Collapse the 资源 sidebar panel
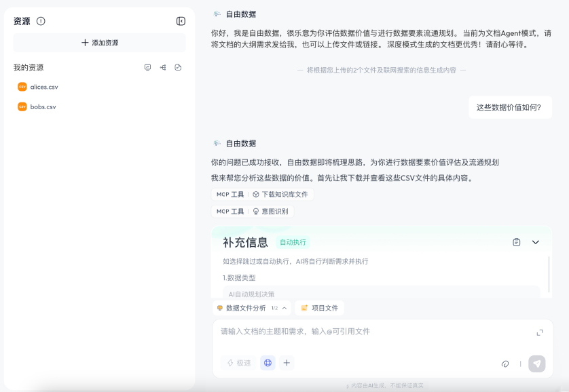The width and height of the screenshot is (569, 392). click(181, 21)
